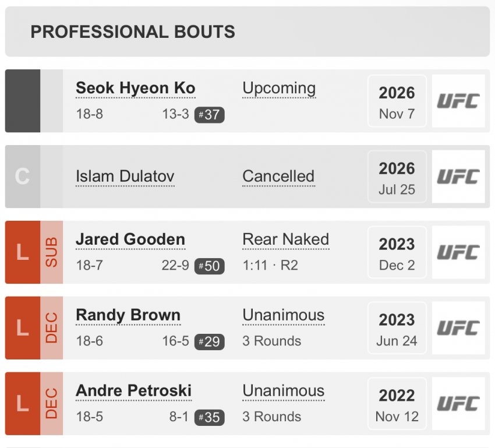
Task: Click the Professional Bouts section header
Action: (x=248, y=31)
